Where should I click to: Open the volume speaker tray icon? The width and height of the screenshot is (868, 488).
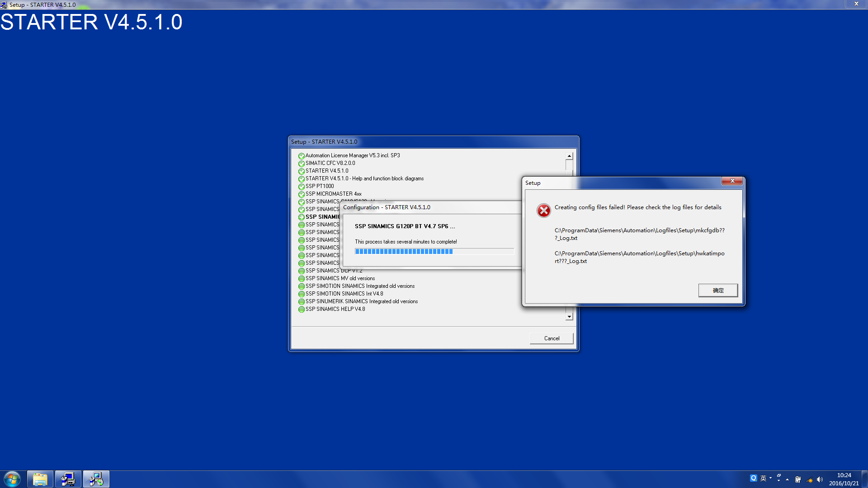point(820,479)
